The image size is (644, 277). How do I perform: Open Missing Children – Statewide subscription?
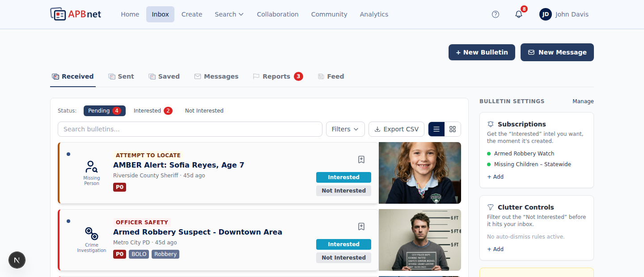532,164
